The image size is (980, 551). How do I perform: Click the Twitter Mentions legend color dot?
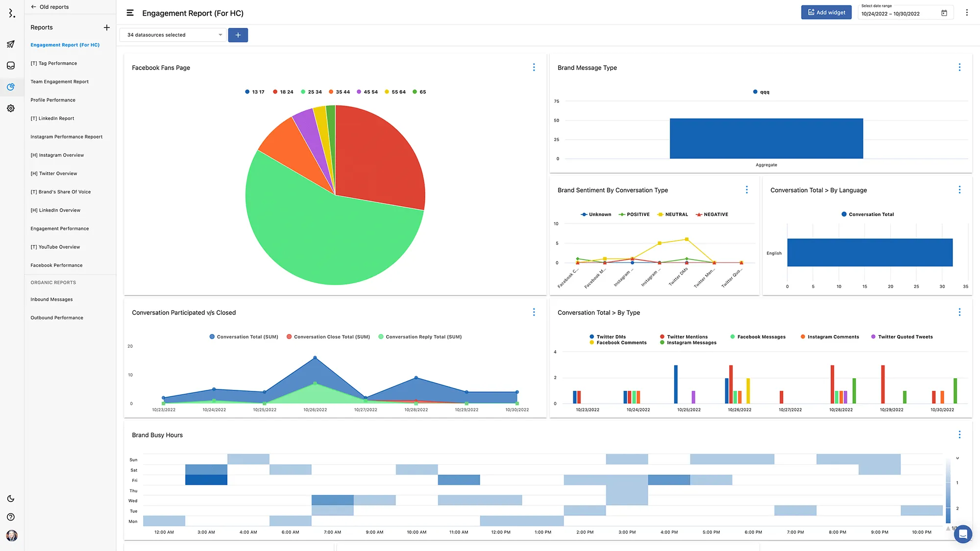click(662, 337)
